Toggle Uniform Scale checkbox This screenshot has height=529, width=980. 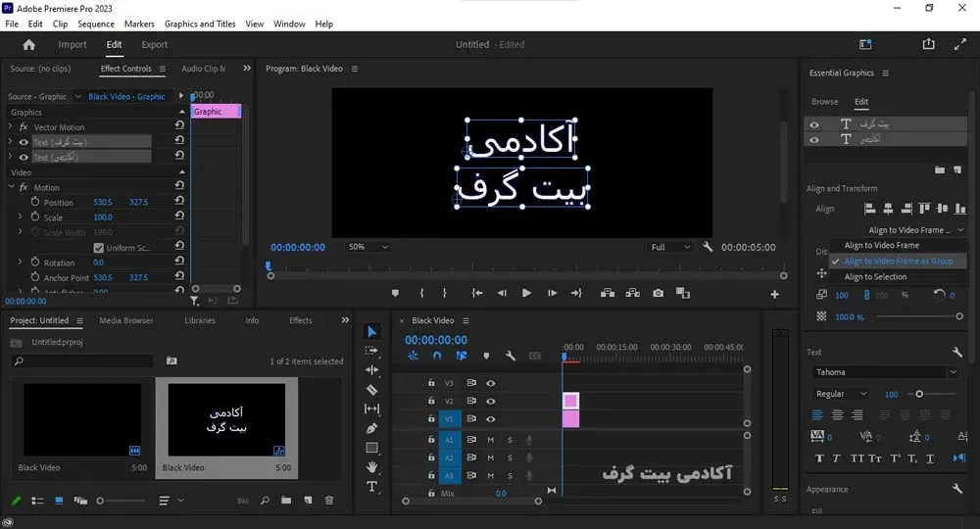(98, 248)
